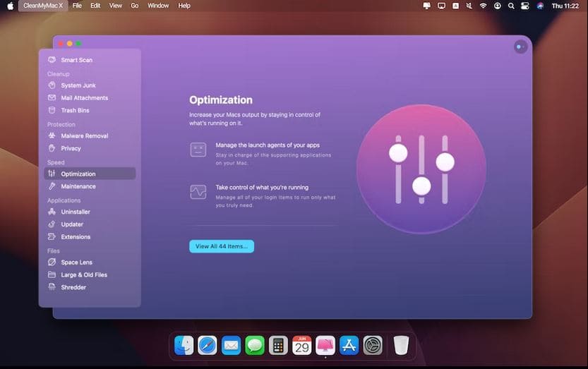588x369 pixels.
Task: Open Mail from the Dock
Action: (231, 346)
